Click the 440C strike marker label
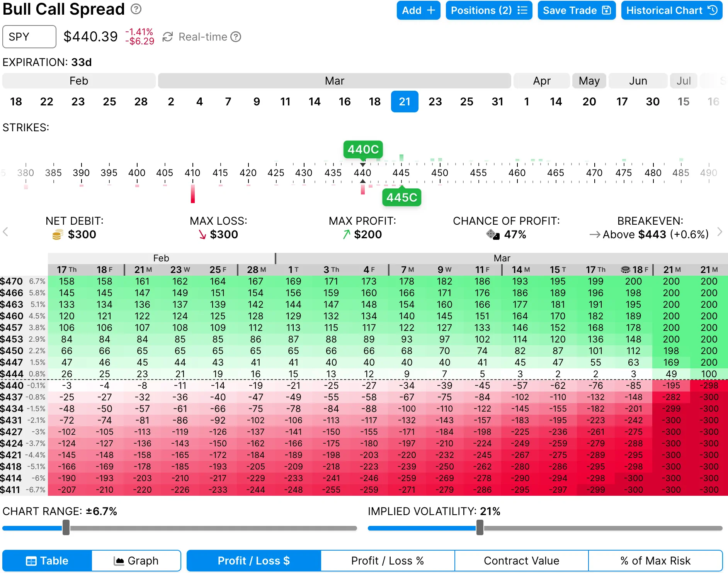 362,149
